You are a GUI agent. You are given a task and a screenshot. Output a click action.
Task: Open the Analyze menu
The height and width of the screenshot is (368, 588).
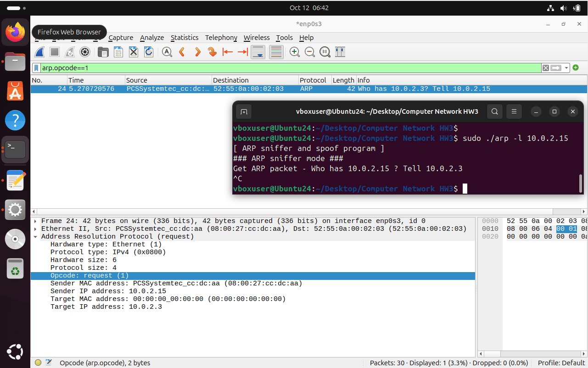point(152,38)
